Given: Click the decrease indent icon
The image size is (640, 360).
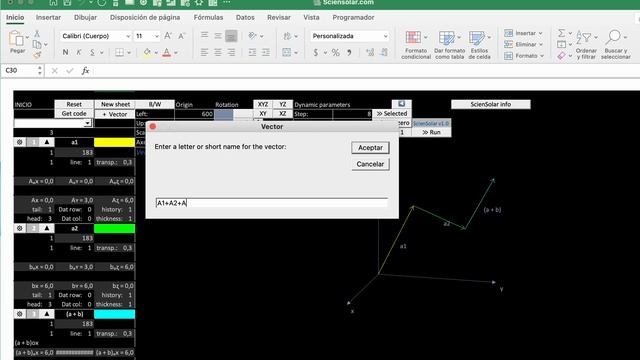Looking at the screenshot, I should coord(252,52).
